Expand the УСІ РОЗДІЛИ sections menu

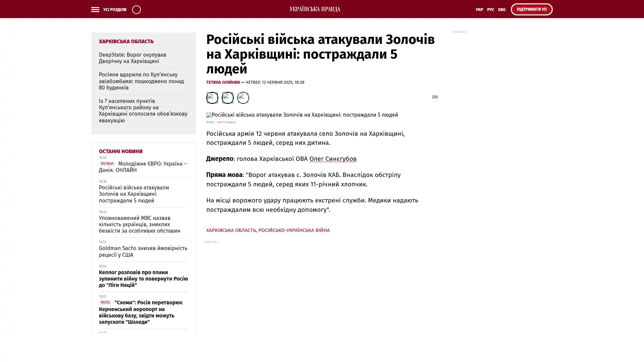tap(115, 10)
